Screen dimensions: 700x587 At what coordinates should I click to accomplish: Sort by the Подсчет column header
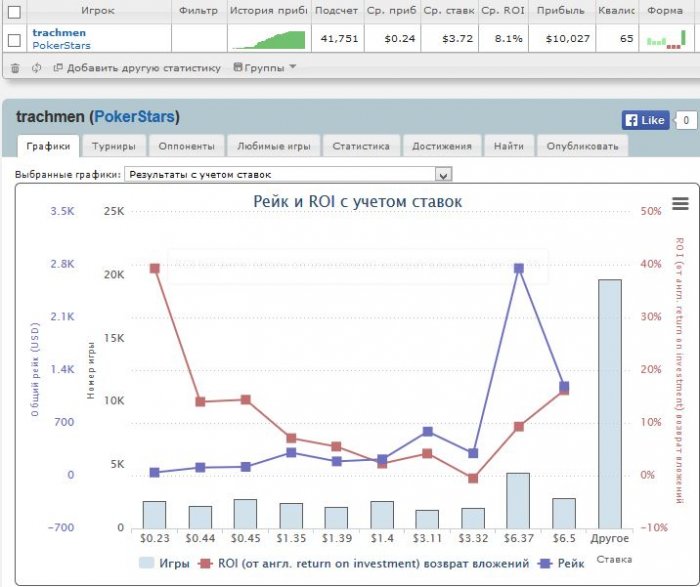pos(336,11)
